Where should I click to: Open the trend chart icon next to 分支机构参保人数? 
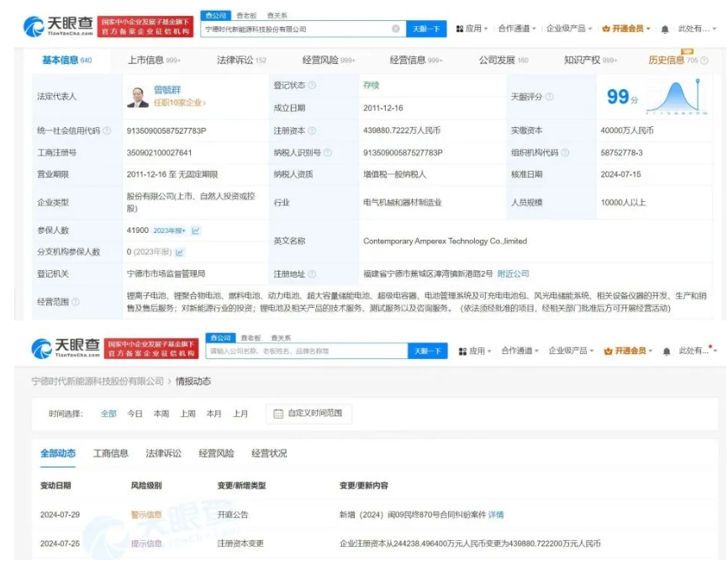180,251
